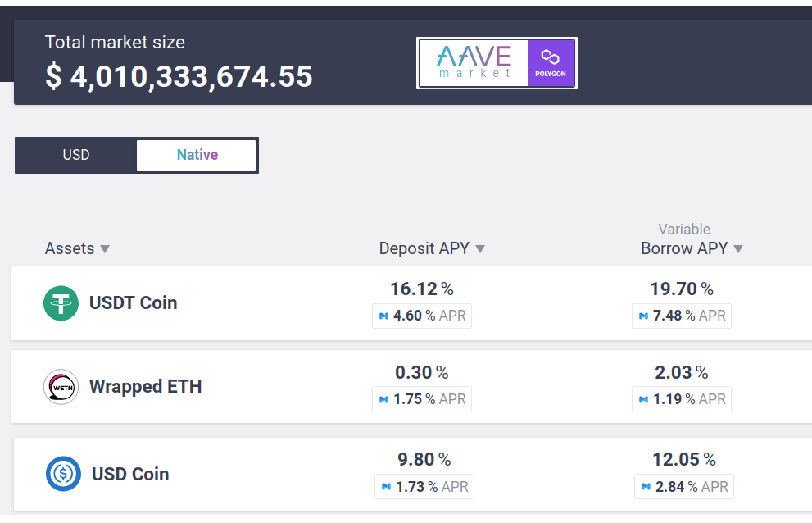812x523 pixels.
Task: Sort by Variable Borrow APY arrow
Action: [738, 249]
